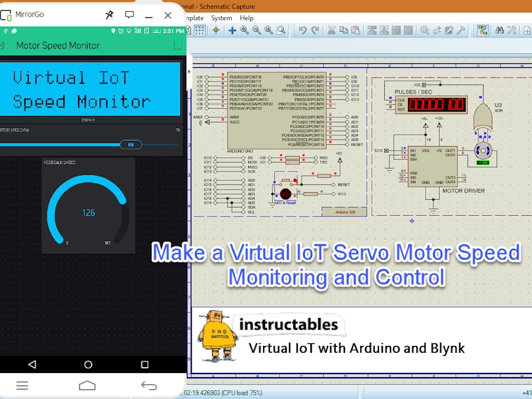Click the Virtual IoT Speed Monitor LCD widget
This screenshot has width=532, height=399.
(90, 89)
